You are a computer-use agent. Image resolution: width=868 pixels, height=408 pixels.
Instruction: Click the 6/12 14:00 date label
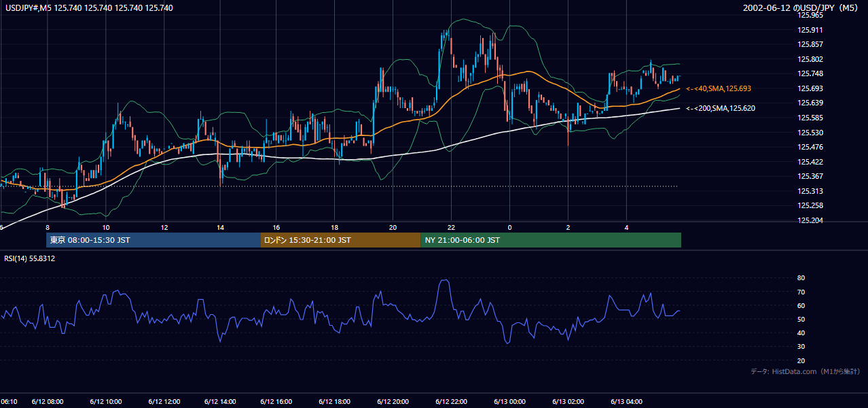pyautogui.click(x=220, y=402)
